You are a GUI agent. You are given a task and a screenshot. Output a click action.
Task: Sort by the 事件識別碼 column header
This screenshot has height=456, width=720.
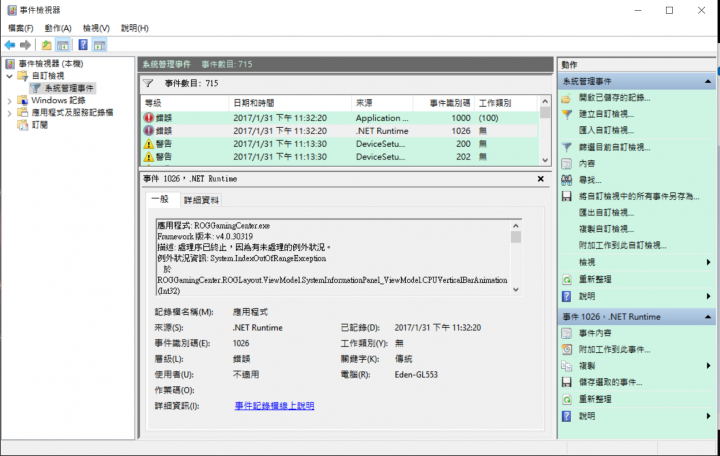click(x=443, y=103)
